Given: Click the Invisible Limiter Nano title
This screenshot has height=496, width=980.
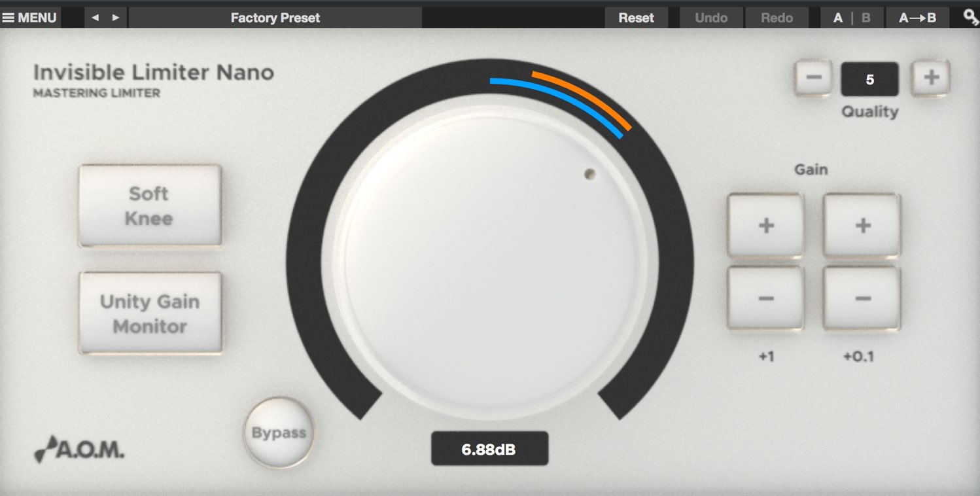Looking at the screenshot, I should 154,72.
